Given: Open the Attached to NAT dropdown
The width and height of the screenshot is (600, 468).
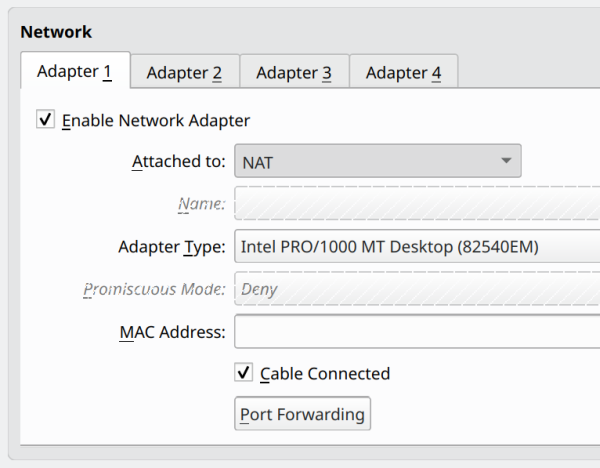Looking at the screenshot, I should coord(377,161).
